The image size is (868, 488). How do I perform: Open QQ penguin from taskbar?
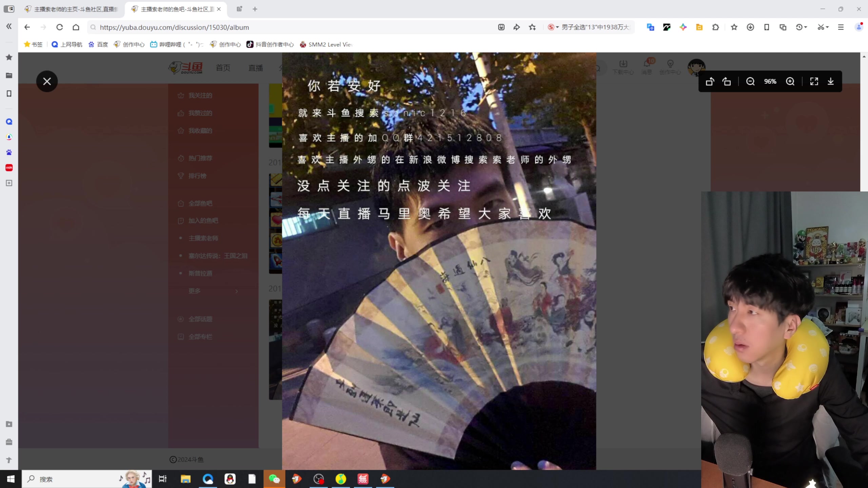click(x=230, y=479)
